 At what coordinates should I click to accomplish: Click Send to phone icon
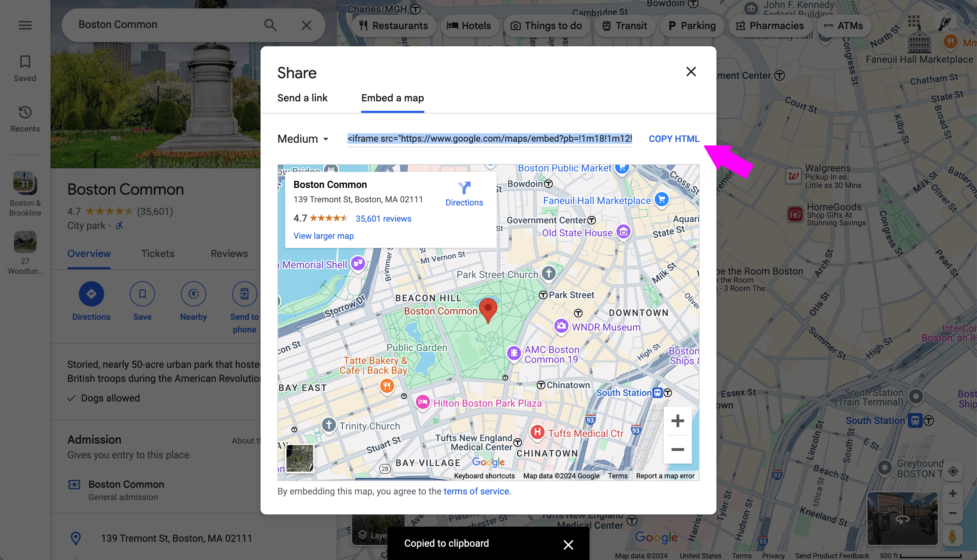[x=245, y=294]
